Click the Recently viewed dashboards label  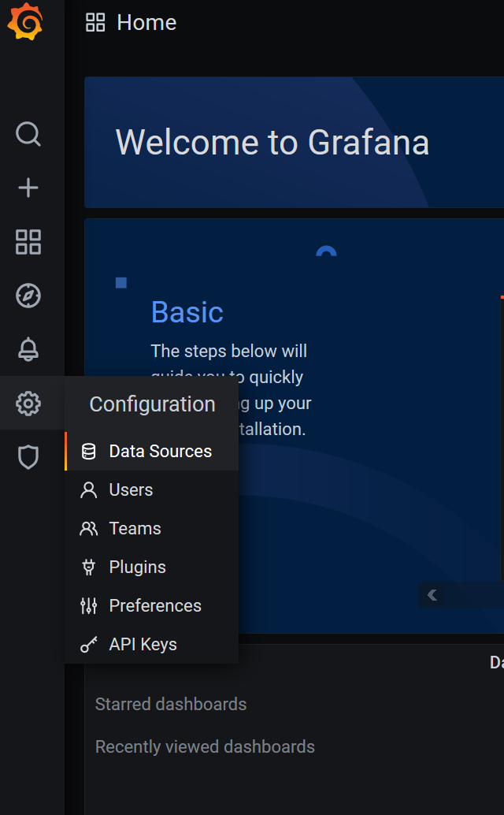tap(205, 747)
